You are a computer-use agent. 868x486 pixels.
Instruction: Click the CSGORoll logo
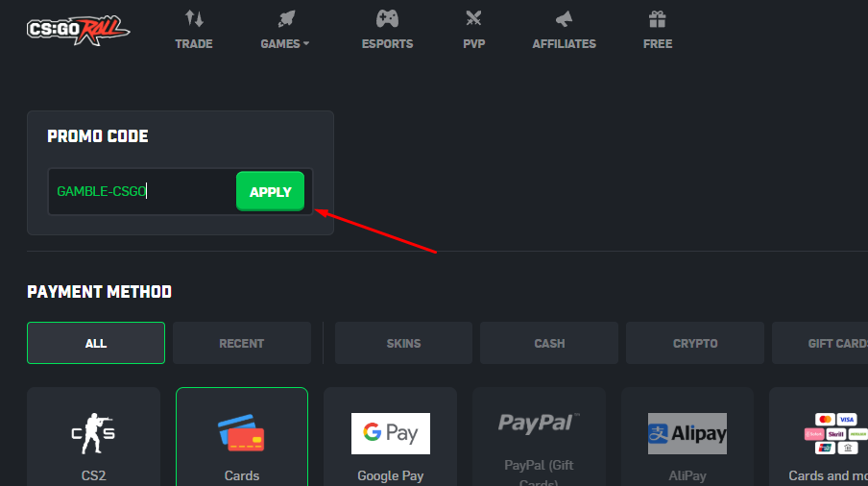78,31
